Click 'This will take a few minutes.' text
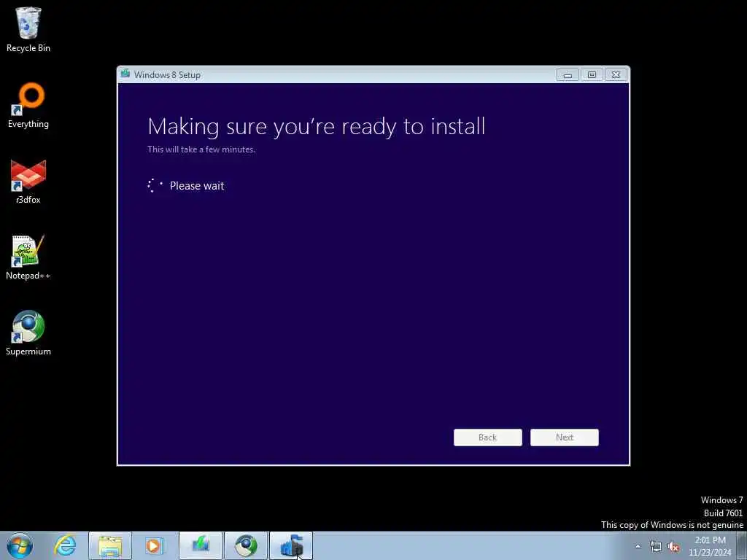Screen dimensions: 747x560 point(201,149)
